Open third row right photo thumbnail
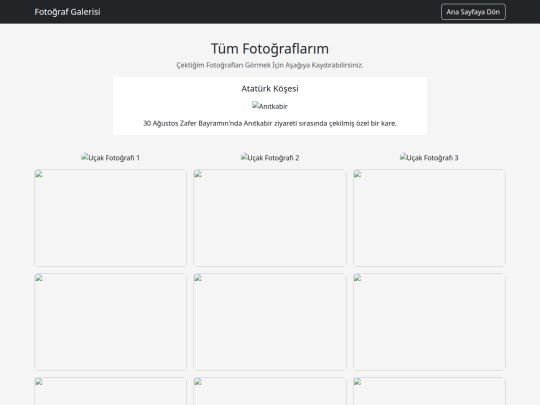 coord(429,391)
